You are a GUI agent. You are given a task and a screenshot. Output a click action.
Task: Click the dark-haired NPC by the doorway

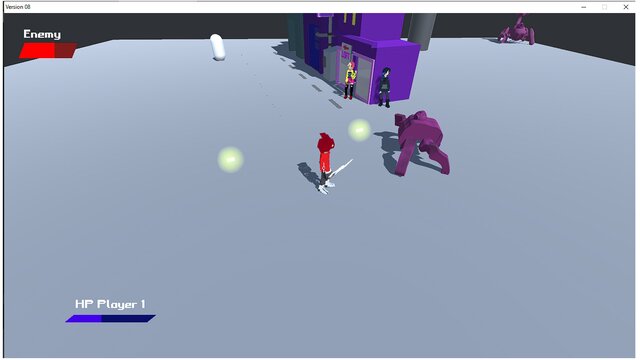384,87
